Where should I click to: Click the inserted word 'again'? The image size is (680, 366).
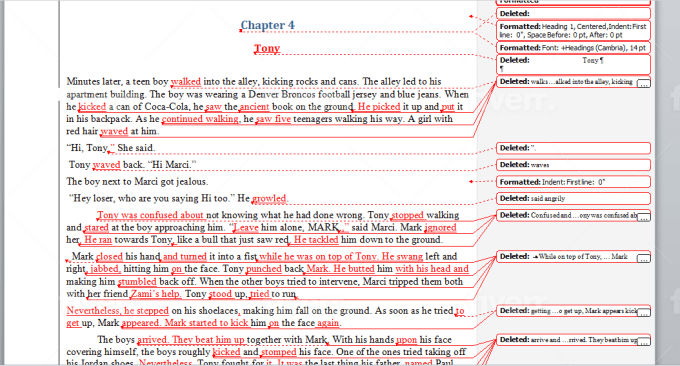(x=328, y=323)
